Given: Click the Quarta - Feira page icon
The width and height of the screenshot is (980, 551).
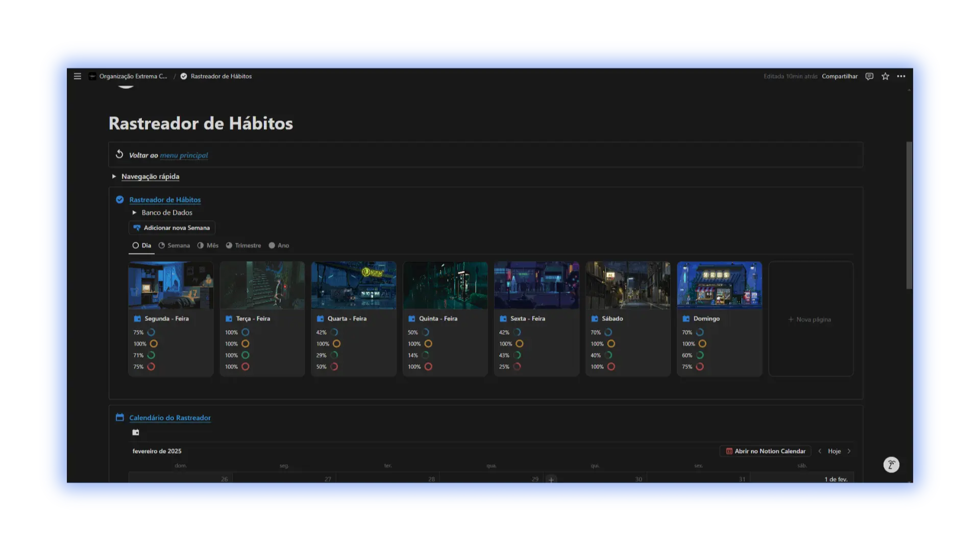Looking at the screenshot, I should [x=321, y=318].
